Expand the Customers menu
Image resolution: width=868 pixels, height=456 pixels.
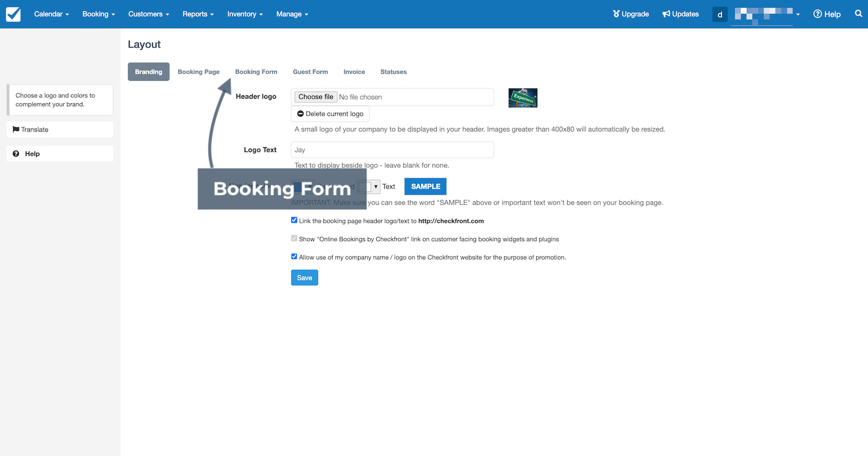pyautogui.click(x=148, y=14)
